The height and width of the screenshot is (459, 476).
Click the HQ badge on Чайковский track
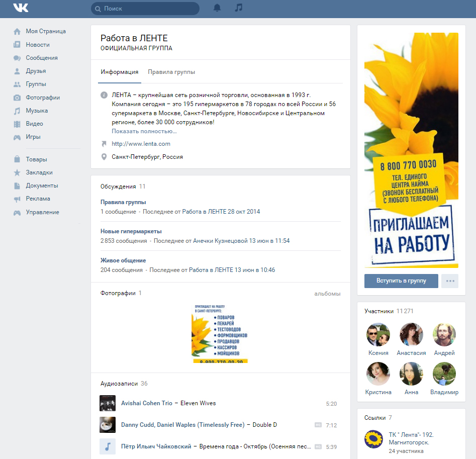[x=318, y=446]
